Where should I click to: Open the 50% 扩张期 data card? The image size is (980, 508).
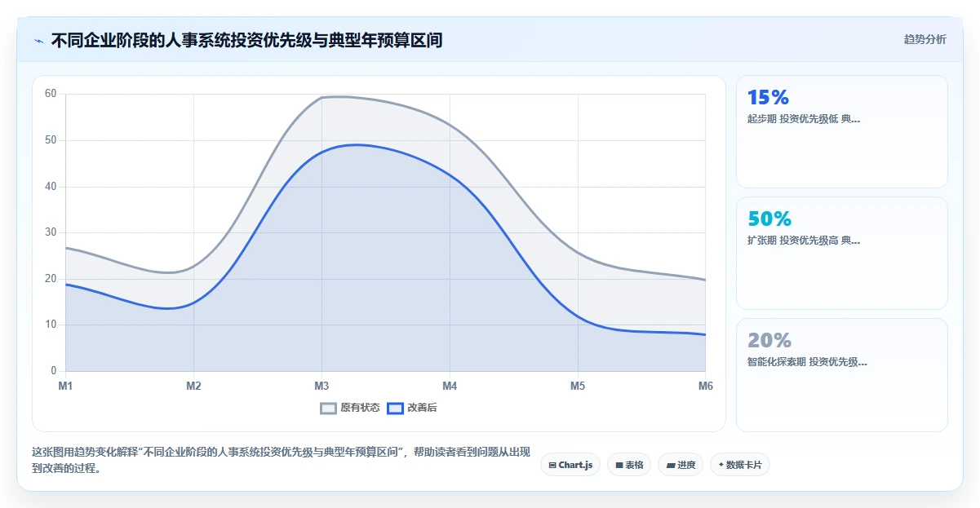842,254
